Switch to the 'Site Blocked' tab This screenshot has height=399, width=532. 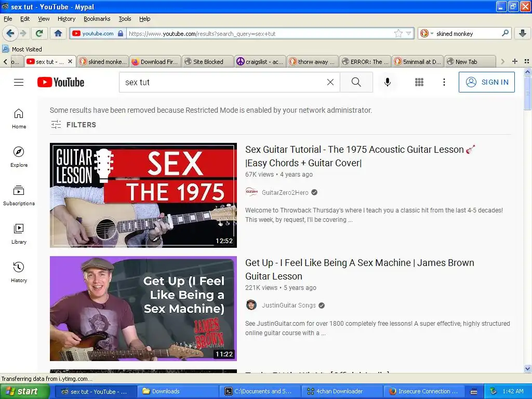coord(208,62)
